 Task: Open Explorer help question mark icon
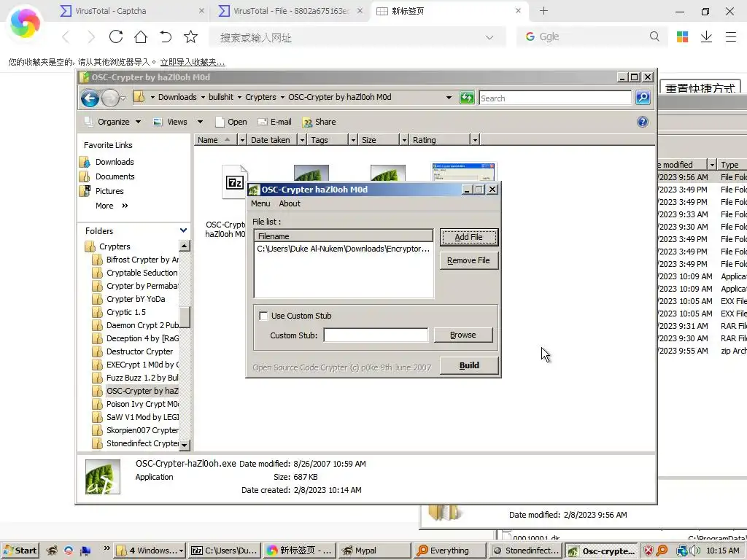642,122
